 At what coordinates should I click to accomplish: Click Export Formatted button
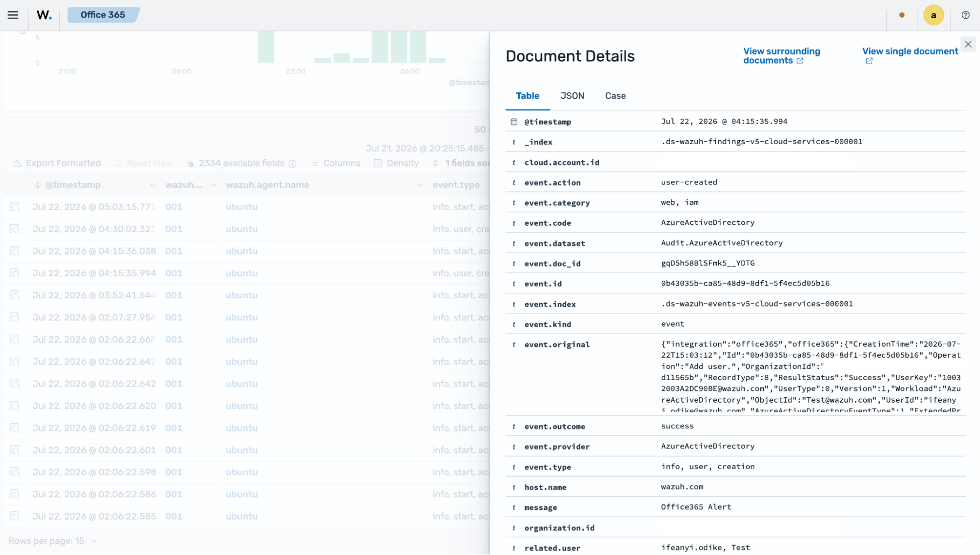coord(57,164)
